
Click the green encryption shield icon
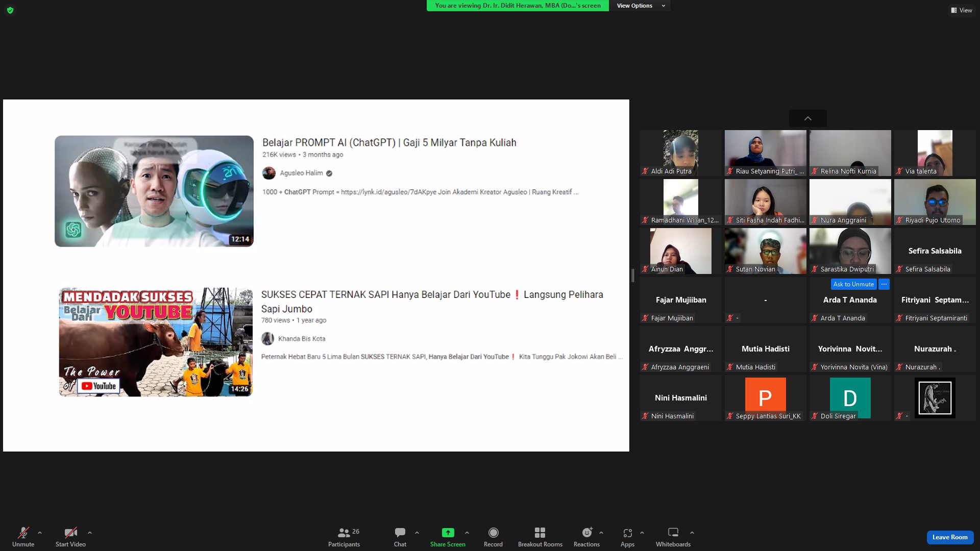click(10, 10)
